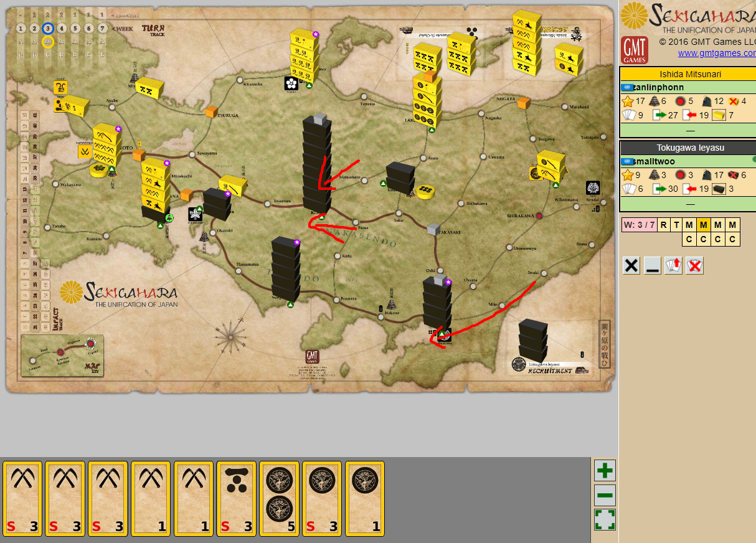Click Tokugawa's black crossed-out block icon showing 6
The height and width of the screenshot is (543, 756).
pos(733,175)
